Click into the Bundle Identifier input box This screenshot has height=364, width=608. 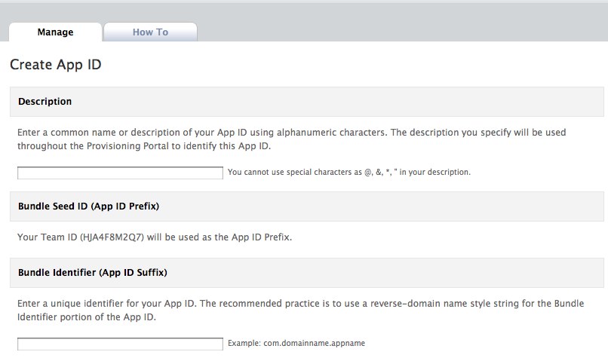pyautogui.click(x=120, y=344)
